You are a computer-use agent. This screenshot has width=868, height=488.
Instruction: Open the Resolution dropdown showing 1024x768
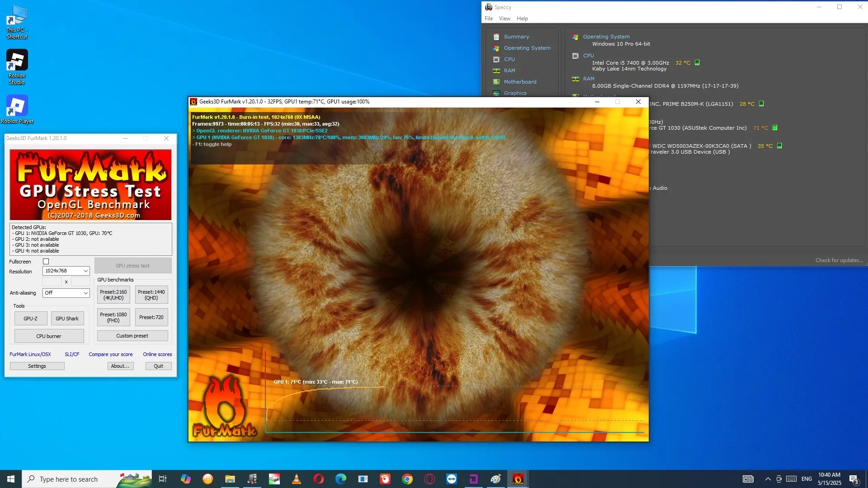click(x=66, y=271)
